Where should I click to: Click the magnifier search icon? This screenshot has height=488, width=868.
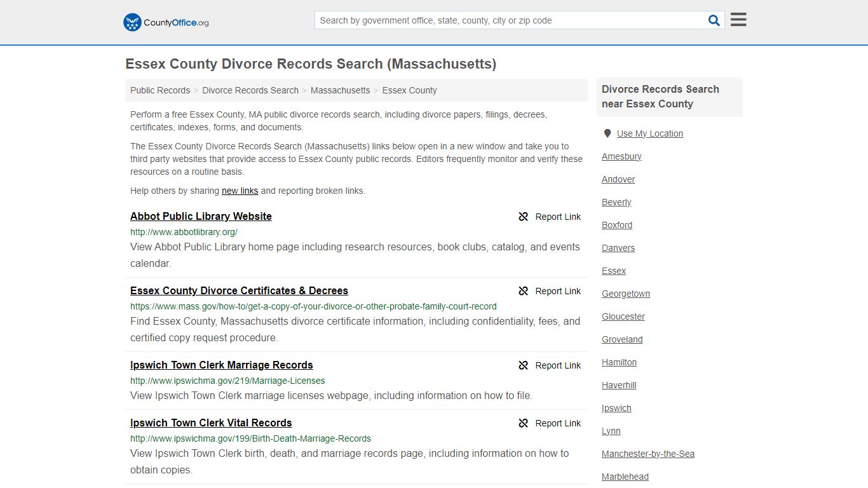point(714,20)
